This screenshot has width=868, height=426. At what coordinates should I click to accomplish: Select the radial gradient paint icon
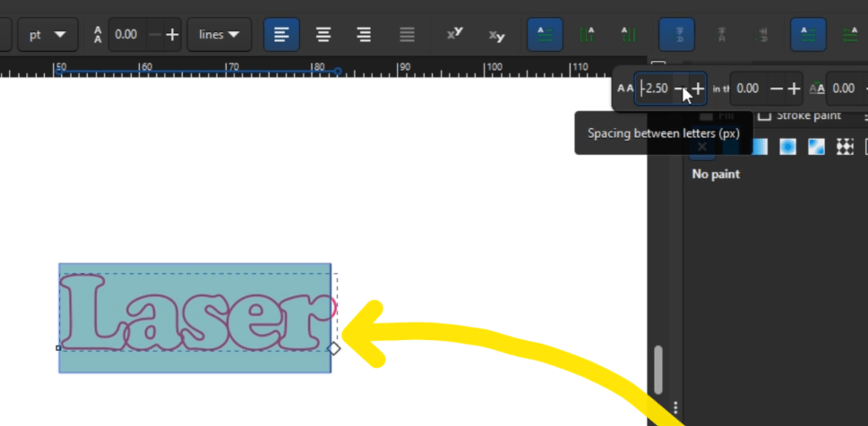(787, 147)
